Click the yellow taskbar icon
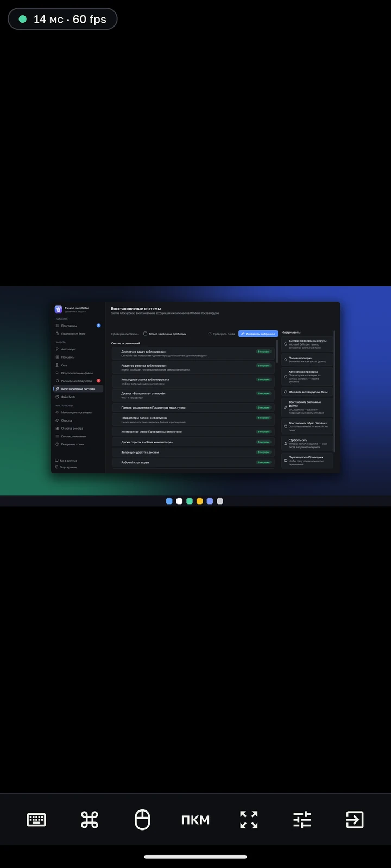This screenshot has height=868, width=391. tap(199, 501)
